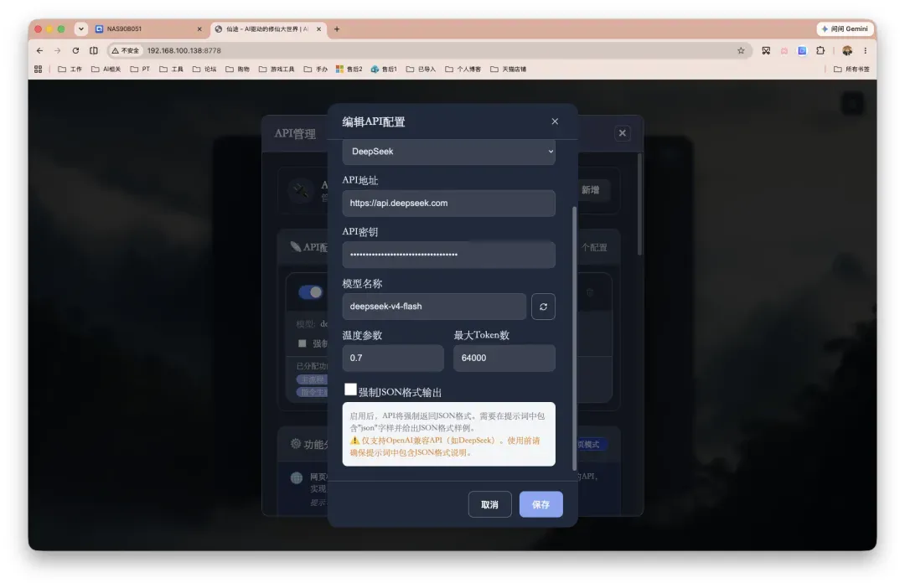The height and width of the screenshot is (588, 905).
Task: Refresh the model list beside deepseek-v4-flash
Action: (543, 307)
